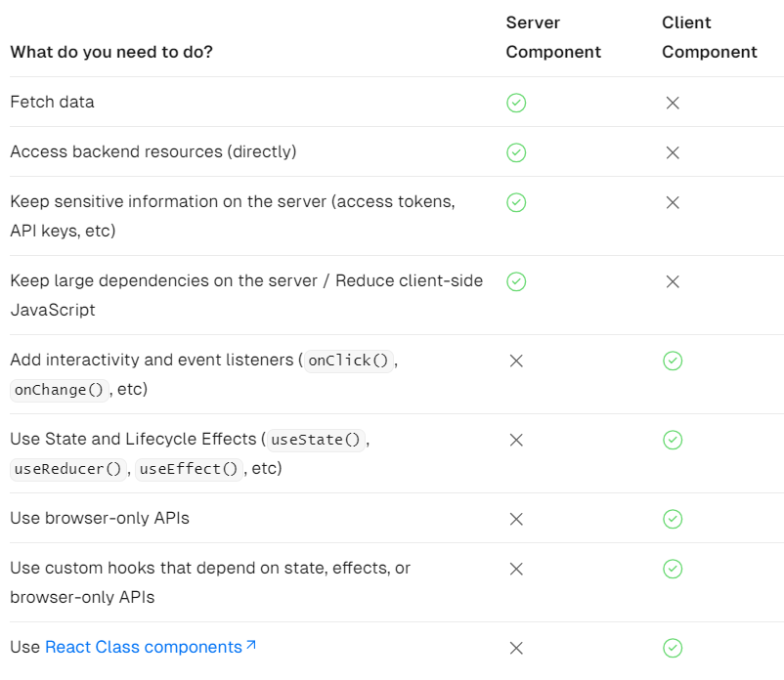784x680 pixels.
Task: Click Client Component cross for Fetch data
Action: (x=673, y=103)
